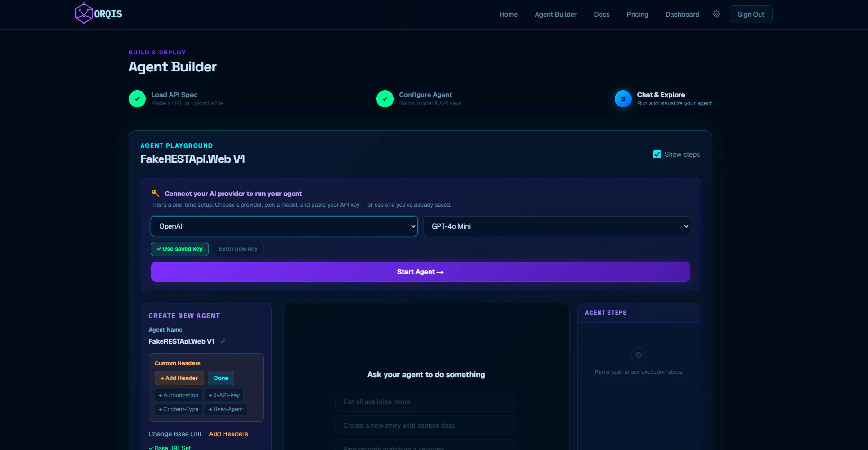Image resolution: width=868 pixels, height=450 pixels.
Task: Click the Load API Spec step checkmark
Action: click(137, 99)
